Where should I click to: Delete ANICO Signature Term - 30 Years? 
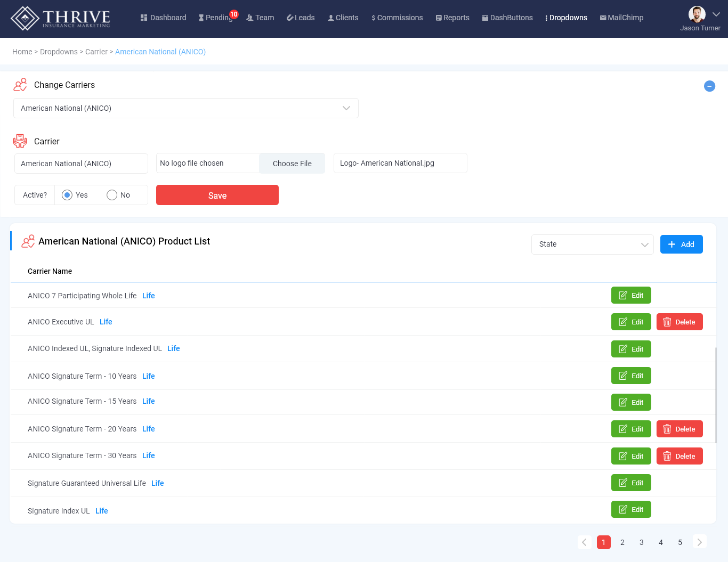[x=680, y=456]
